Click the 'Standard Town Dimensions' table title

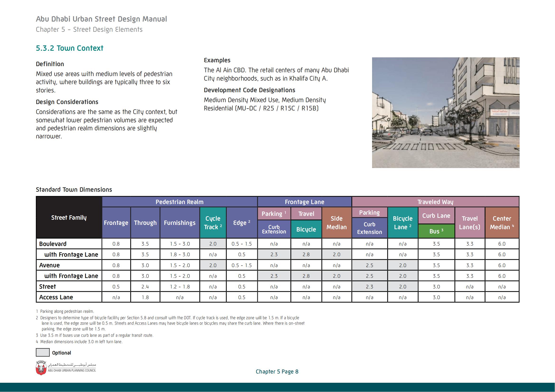pos(74,190)
